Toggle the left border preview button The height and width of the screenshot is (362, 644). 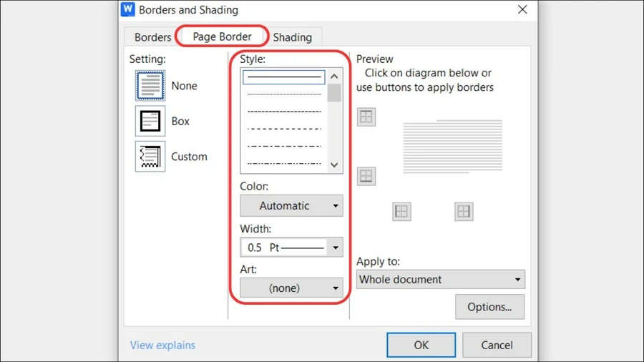401,211
